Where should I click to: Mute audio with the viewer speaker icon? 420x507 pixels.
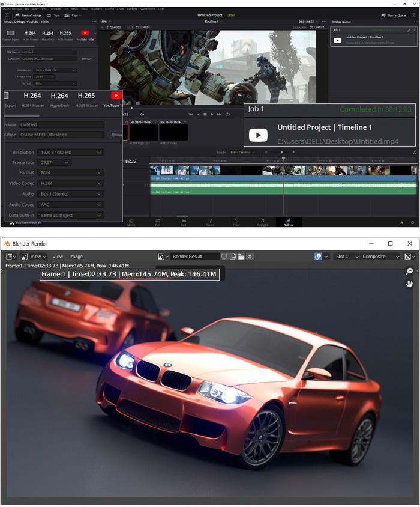tap(142, 114)
